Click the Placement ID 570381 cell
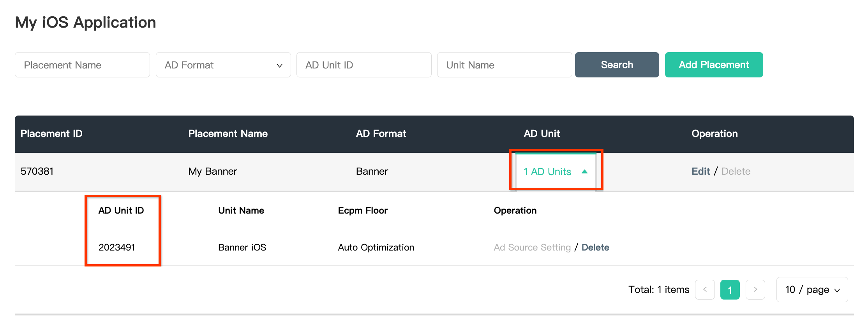This screenshot has height=319, width=868. [37, 172]
